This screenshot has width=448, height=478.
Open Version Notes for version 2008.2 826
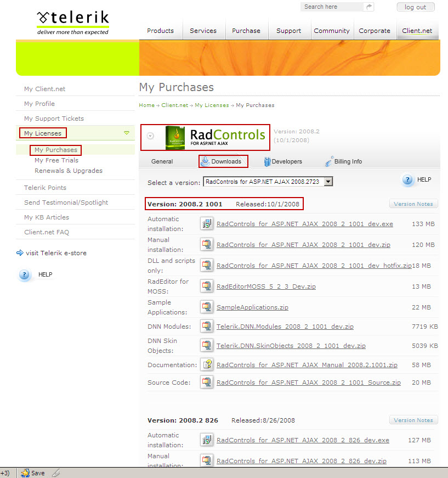pyautogui.click(x=413, y=420)
